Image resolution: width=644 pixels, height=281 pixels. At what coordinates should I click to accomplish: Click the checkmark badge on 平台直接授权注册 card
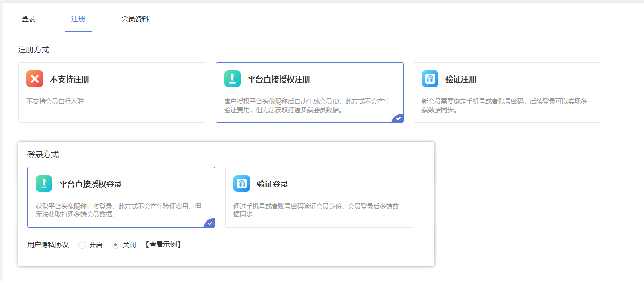pos(399,118)
